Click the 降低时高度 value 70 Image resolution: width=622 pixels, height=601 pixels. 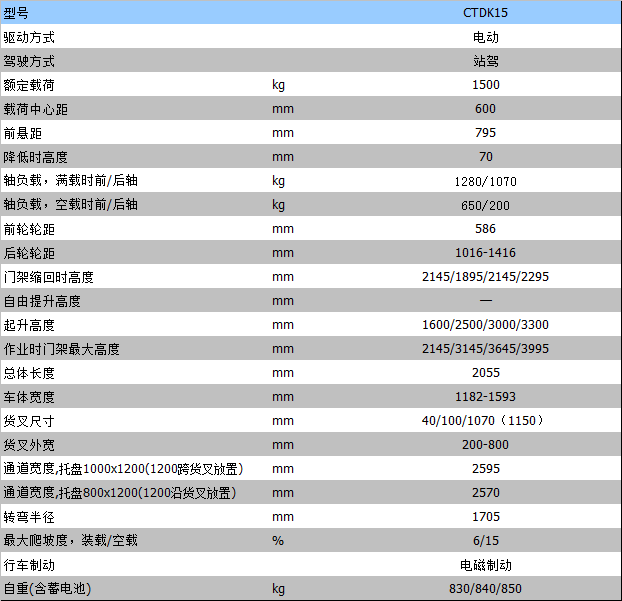coord(485,157)
